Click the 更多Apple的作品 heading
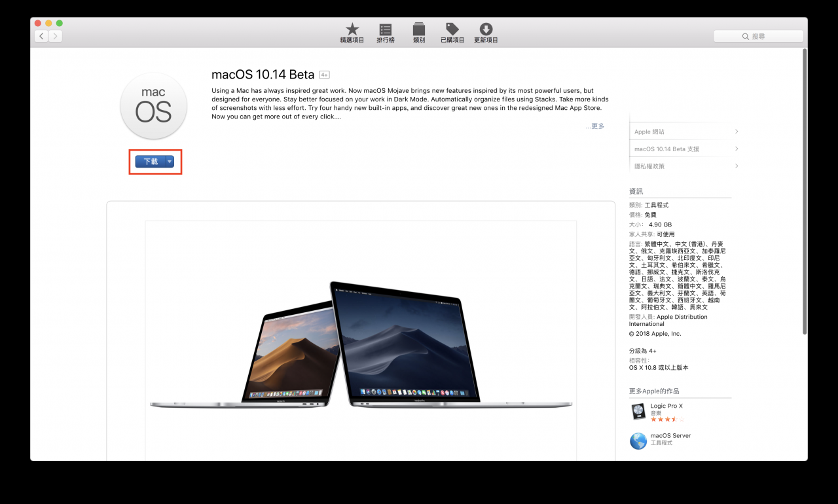This screenshot has width=838, height=504. 654,391
